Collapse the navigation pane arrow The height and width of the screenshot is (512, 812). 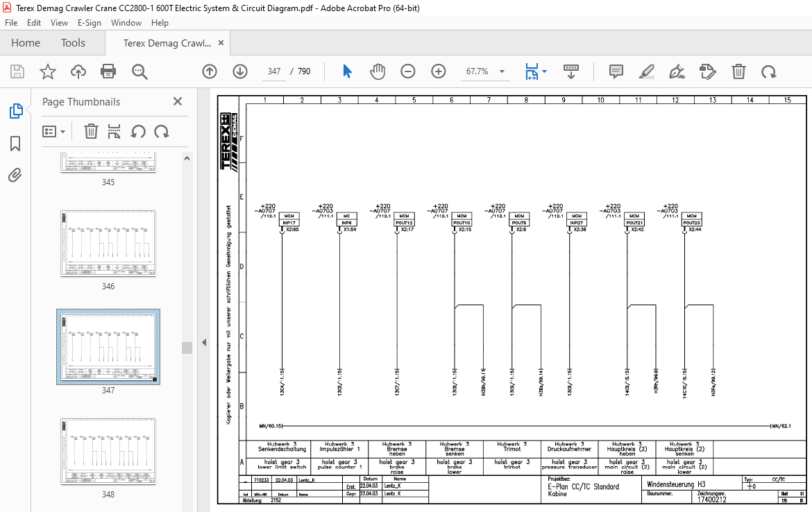204,342
